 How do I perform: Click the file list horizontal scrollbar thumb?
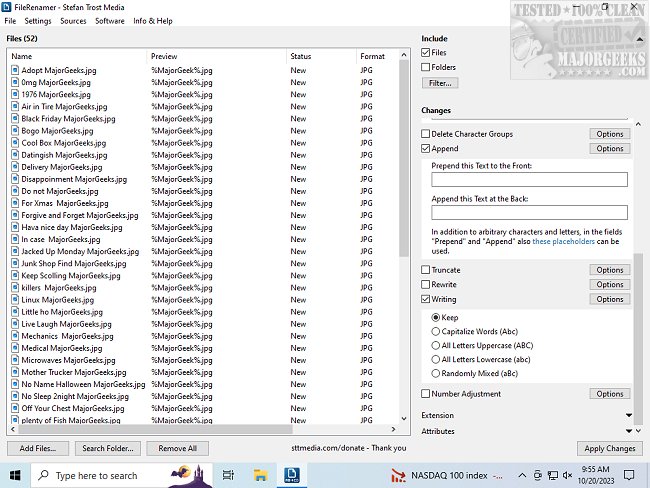(x=155, y=429)
